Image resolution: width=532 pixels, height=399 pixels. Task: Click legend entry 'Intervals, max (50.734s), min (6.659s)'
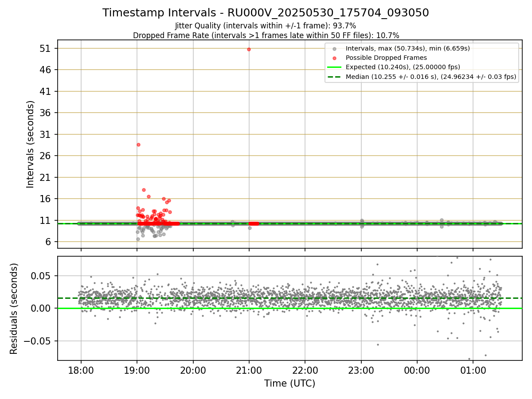(408, 48)
